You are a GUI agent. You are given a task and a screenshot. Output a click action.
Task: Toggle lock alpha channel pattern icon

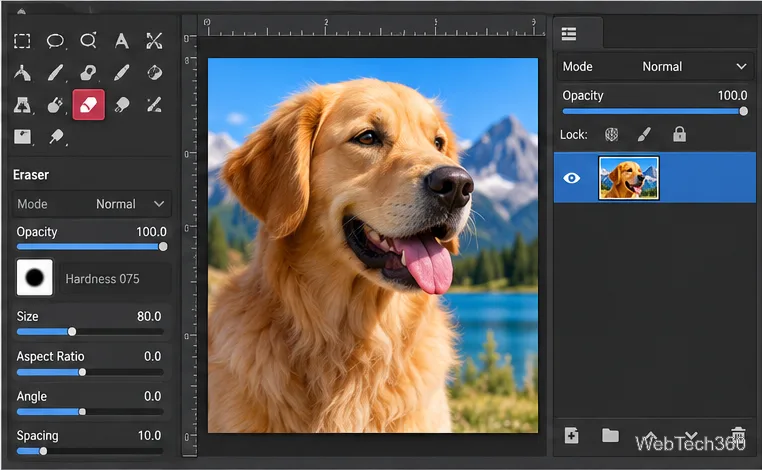click(x=611, y=135)
